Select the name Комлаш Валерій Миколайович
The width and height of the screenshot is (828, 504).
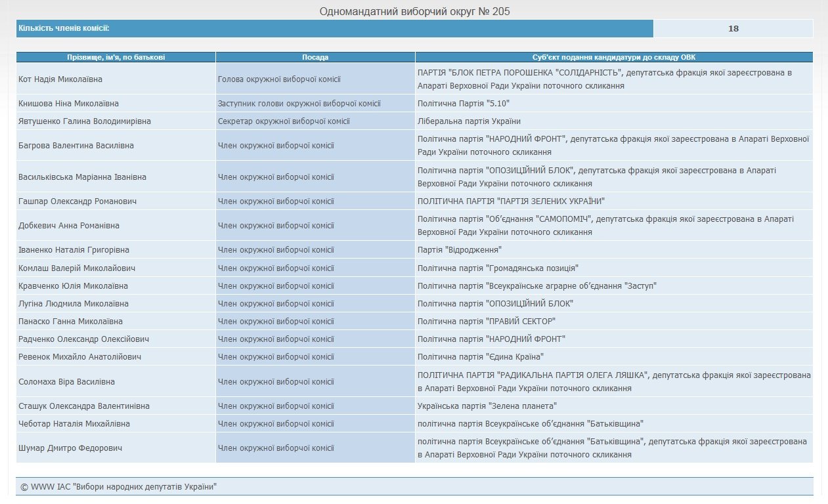(77, 268)
